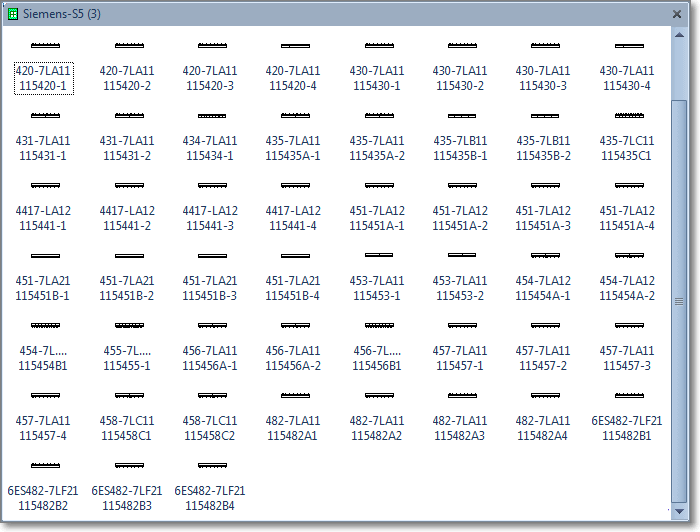Select the 115482B4 symbol icon
Viewport: 700px width, 532px height.
click(212, 466)
